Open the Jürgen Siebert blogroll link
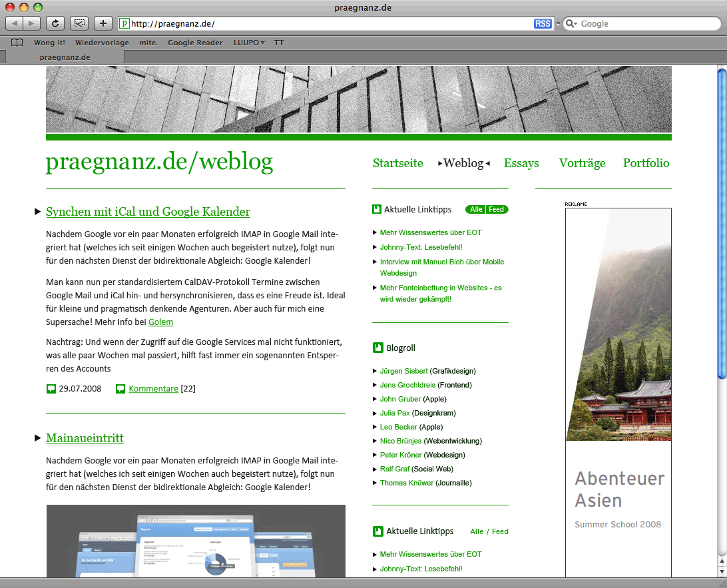Image resolution: width=727 pixels, height=588 pixels. click(403, 371)
